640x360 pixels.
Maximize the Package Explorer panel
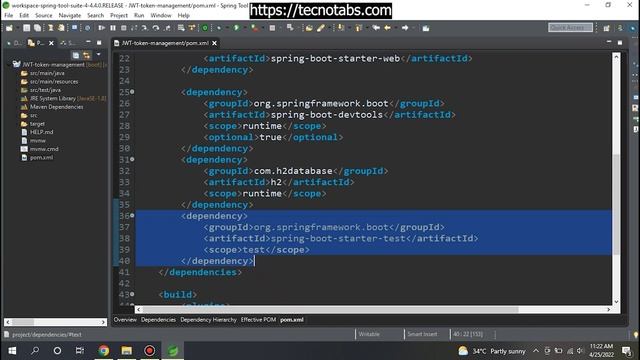pyautogui.click(x=99, y=42)
